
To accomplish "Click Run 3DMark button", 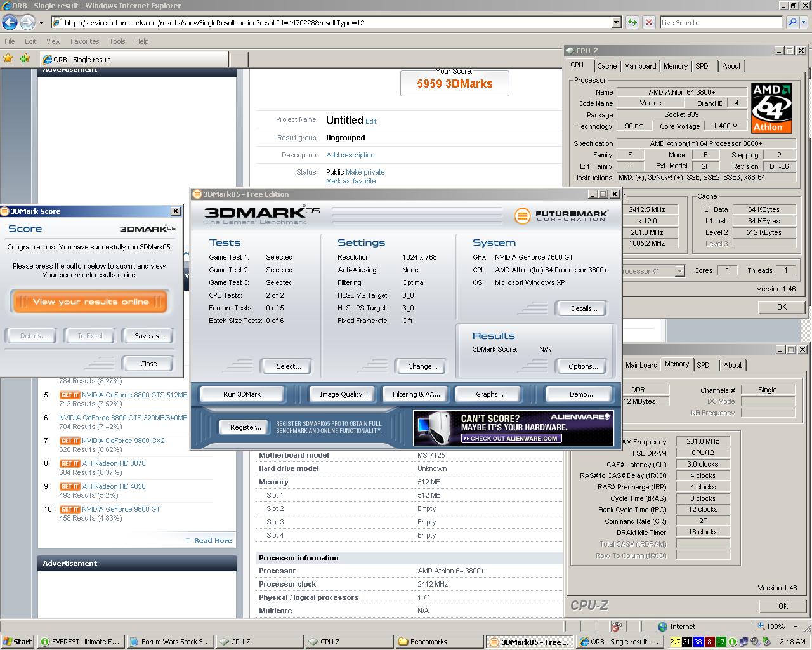I will point(242,394).
